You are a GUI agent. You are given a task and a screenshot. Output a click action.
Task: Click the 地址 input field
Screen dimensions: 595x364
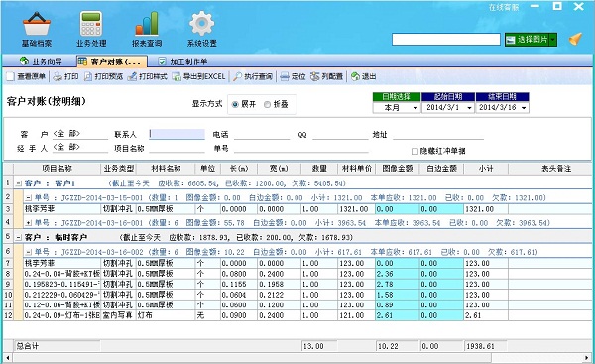pyautogui.click(x=438, y=134)
